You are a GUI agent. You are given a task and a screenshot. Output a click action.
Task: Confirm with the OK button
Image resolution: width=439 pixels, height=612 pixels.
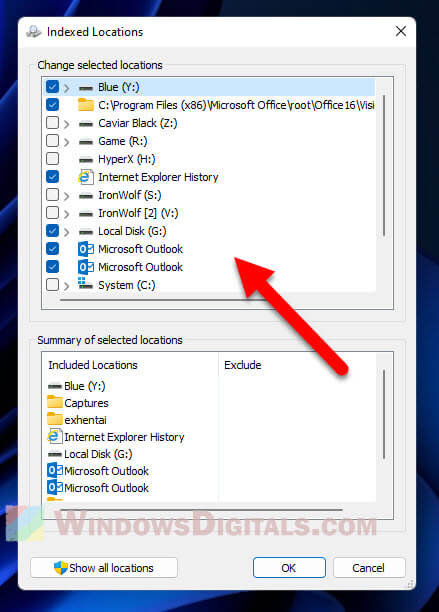pos(289,568)
